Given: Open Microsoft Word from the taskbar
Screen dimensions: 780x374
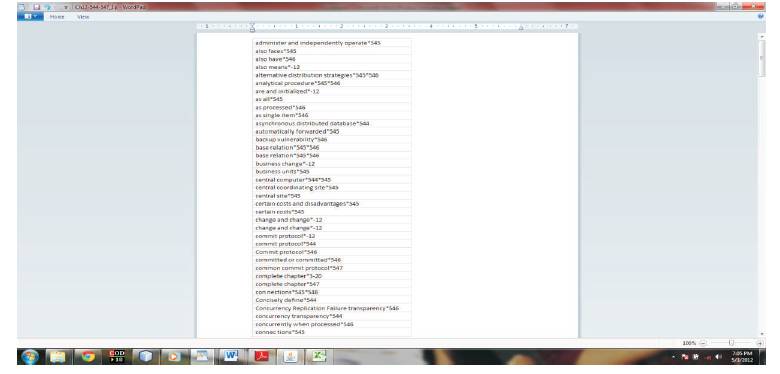Looking at the screenshot, I should [x=231, y=357].
